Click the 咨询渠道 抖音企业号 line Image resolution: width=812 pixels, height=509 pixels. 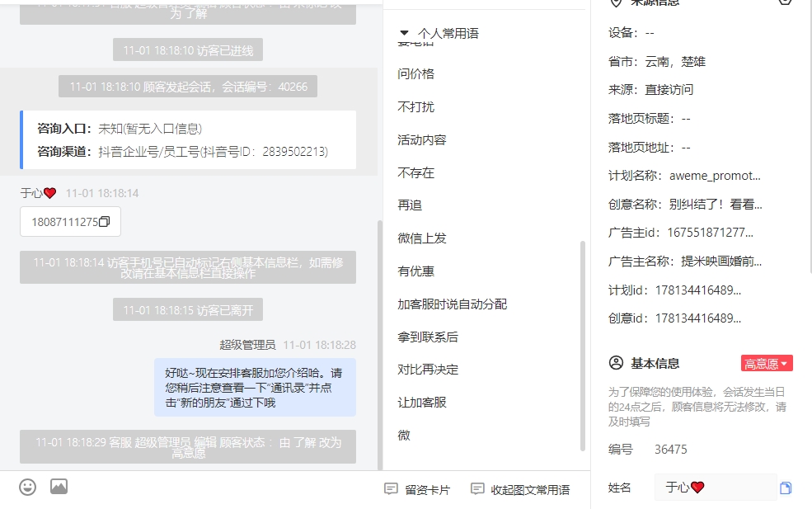point(182,152)
